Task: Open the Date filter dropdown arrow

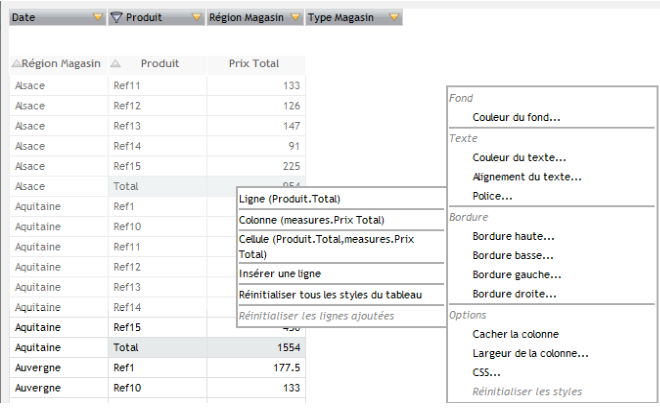Action: [97, 18]
